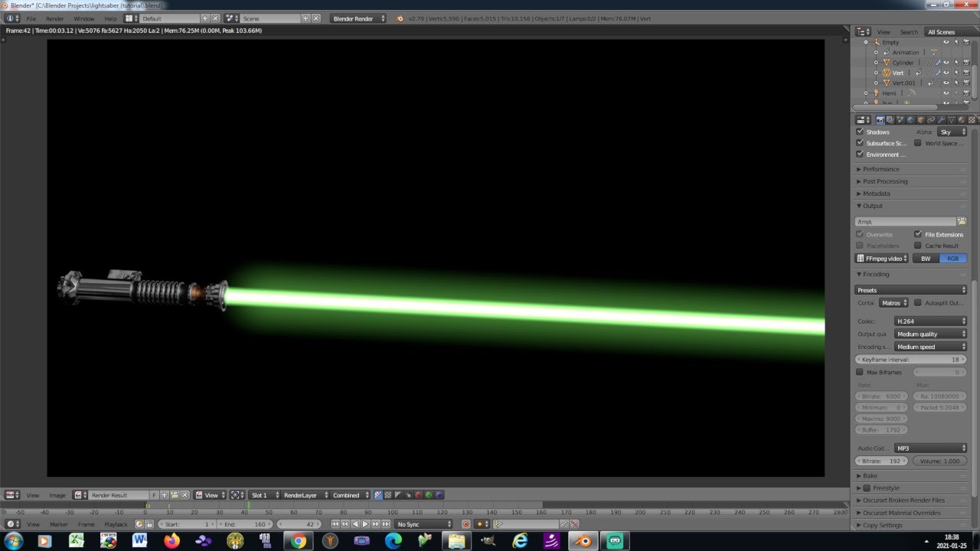Open the Matroska container dropdown

893,302
